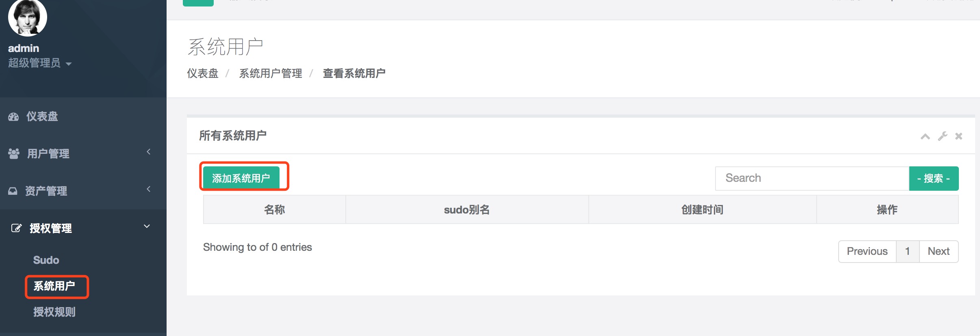
Task: Click the Search input field
Action: click(812, 178)
